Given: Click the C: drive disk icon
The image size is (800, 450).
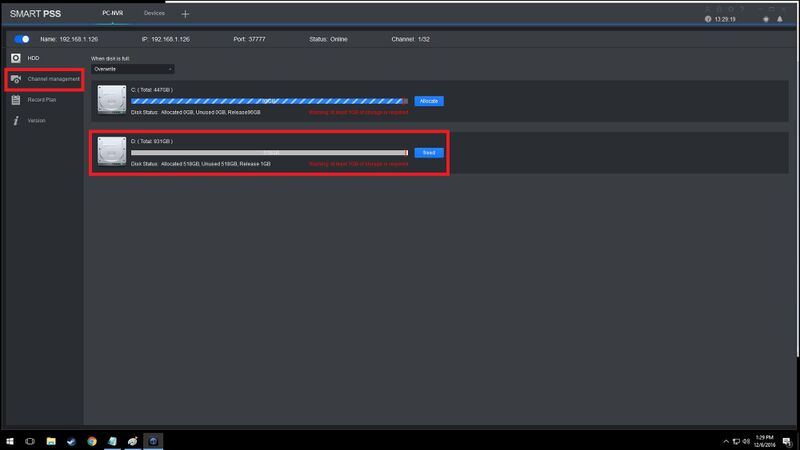Looking at the screenshot, I should (x=112, y=99).
